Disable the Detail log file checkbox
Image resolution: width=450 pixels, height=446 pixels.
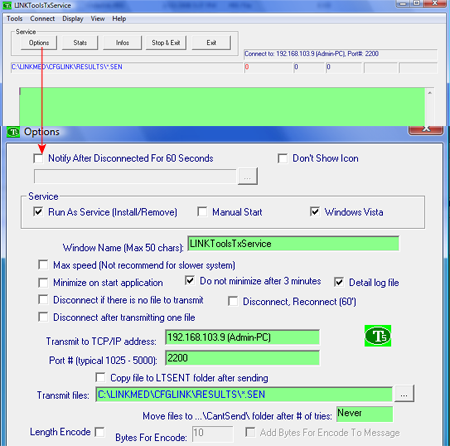(x=339, y=282)
